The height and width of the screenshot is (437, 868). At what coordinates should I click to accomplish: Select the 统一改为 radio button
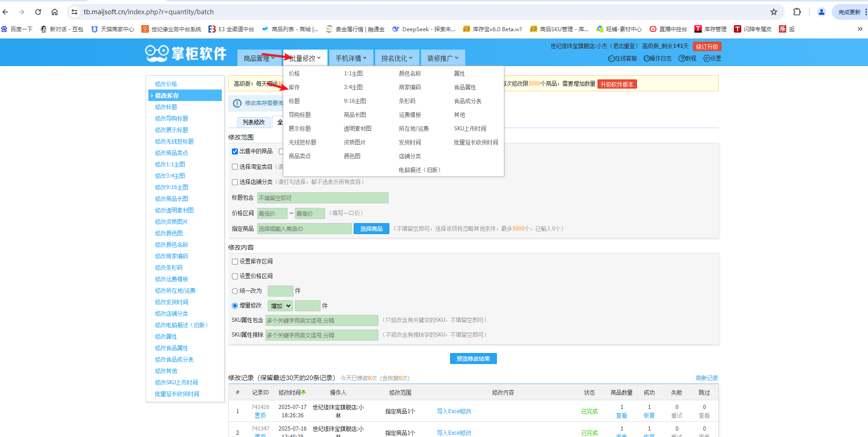click(235, 291)
